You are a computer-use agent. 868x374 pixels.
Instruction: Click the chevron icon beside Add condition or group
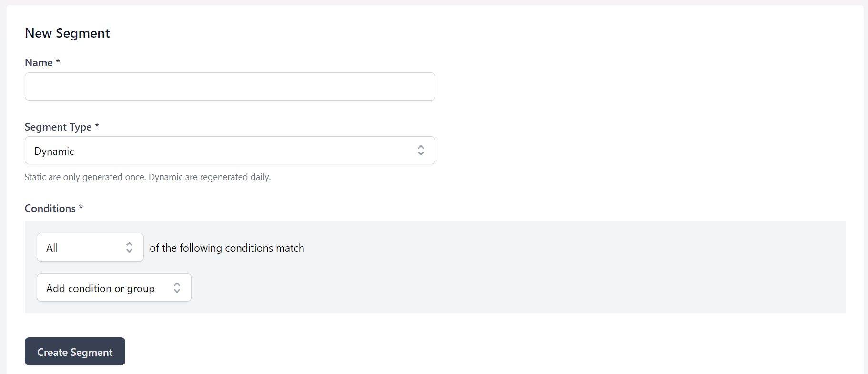coord(177,288)
